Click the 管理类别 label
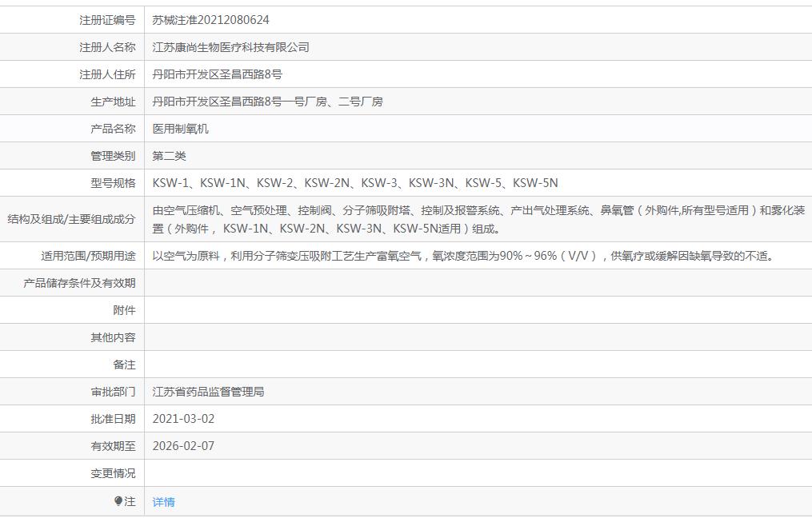 [x=113, y=157]
